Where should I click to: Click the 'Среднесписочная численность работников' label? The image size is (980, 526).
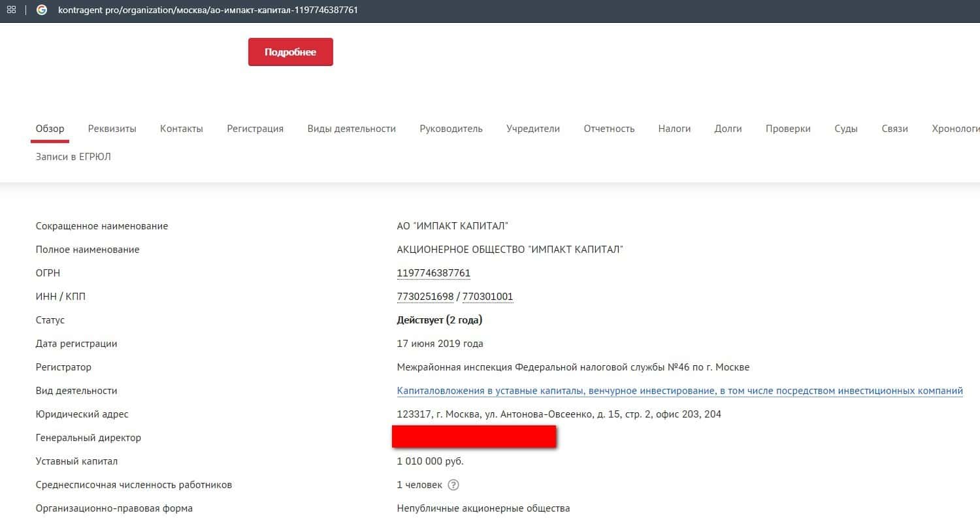[x=134, y=485]
